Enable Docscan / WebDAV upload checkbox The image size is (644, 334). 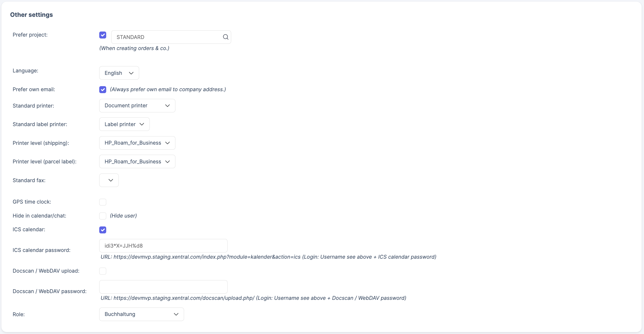click(103, 271)
